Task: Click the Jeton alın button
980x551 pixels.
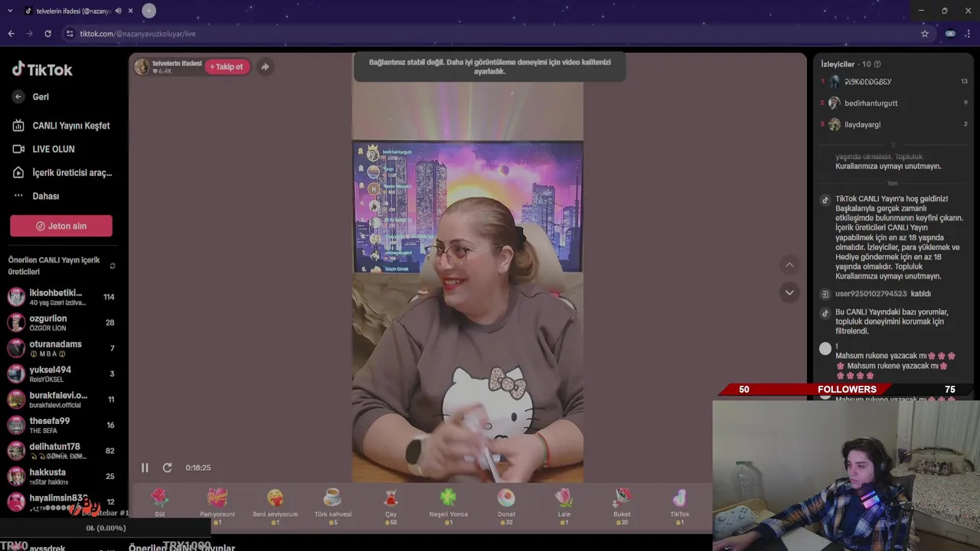Action: point(61,226)
